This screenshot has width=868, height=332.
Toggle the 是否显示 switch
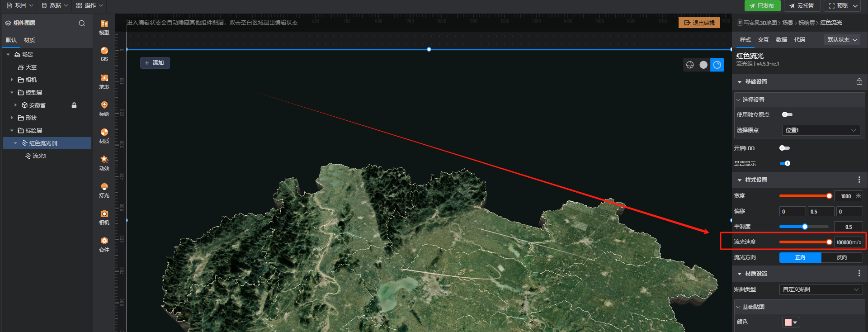[x=785, y=164]
